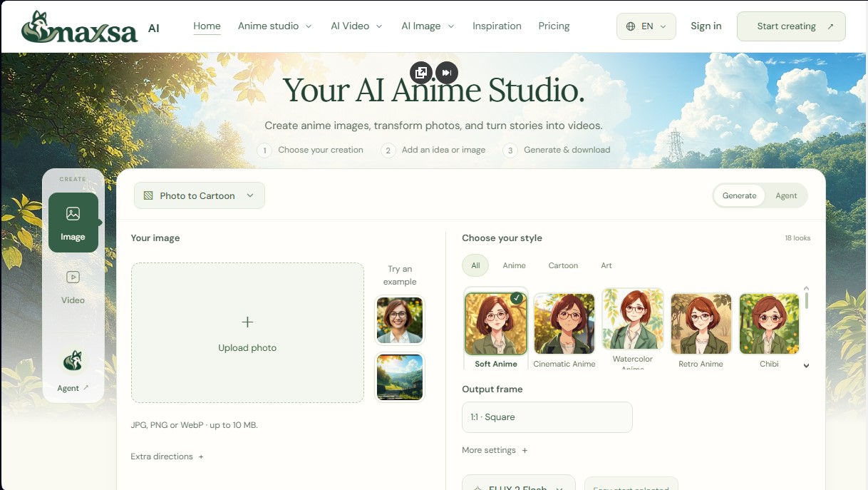Click the "18 looks" count text
Viewport: 868px width, 490px height.
797,238
